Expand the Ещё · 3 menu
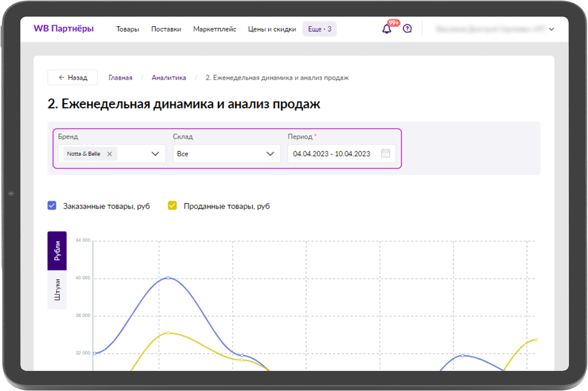This screenshot has height=391, width=588. [319, 29]
